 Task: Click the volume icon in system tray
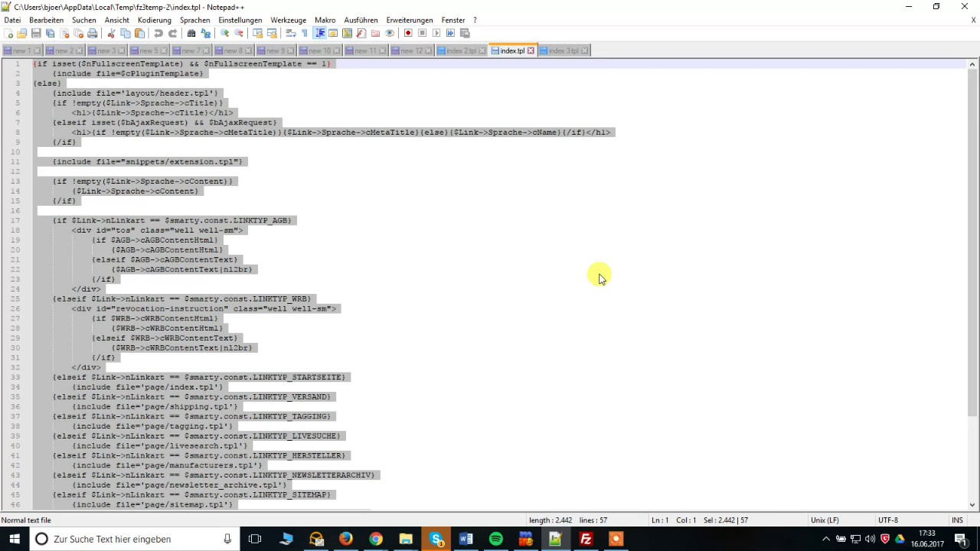(871, 539)
